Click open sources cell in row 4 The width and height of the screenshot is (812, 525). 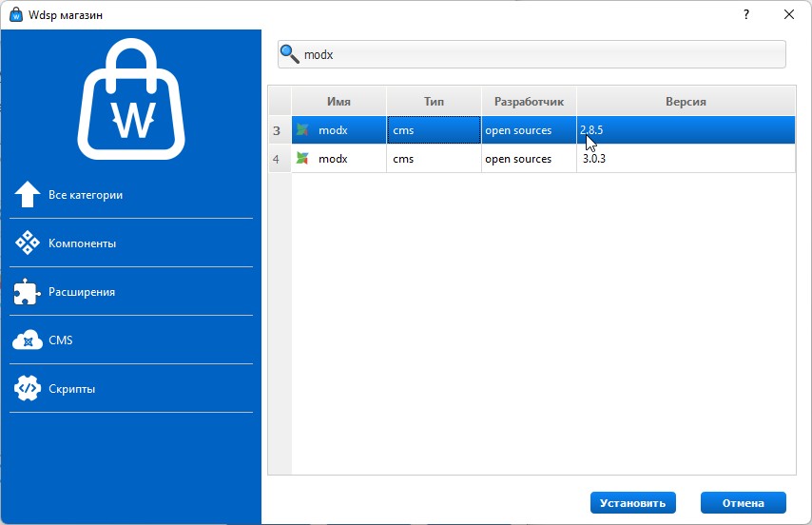[529, 159]
